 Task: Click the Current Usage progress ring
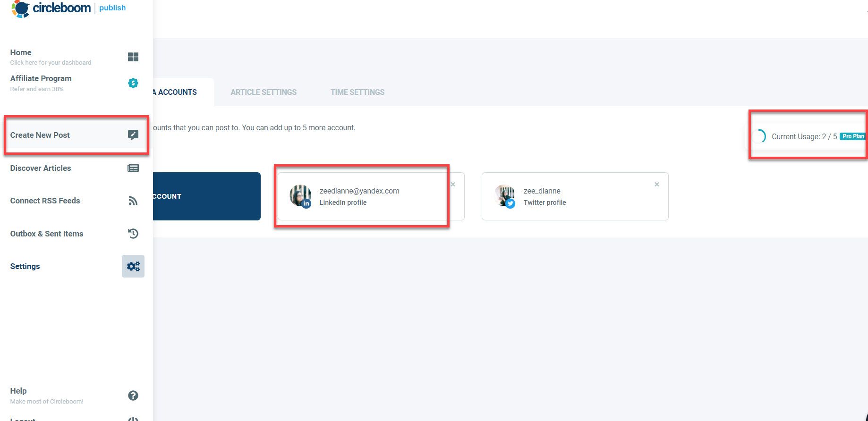coord(759,136)
